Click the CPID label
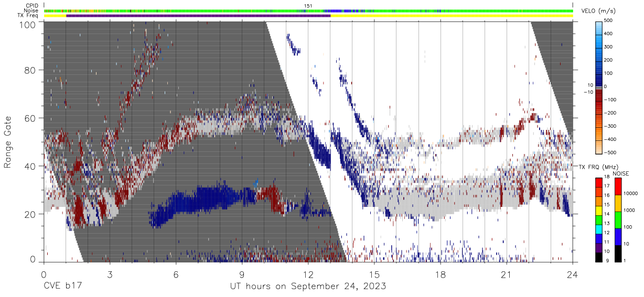This screenshot has width=644, height=297. (x=32, y=6)
